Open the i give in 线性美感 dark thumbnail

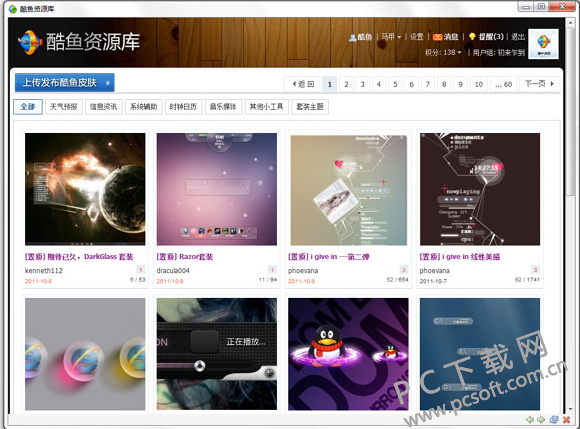(x=480, y=189)
